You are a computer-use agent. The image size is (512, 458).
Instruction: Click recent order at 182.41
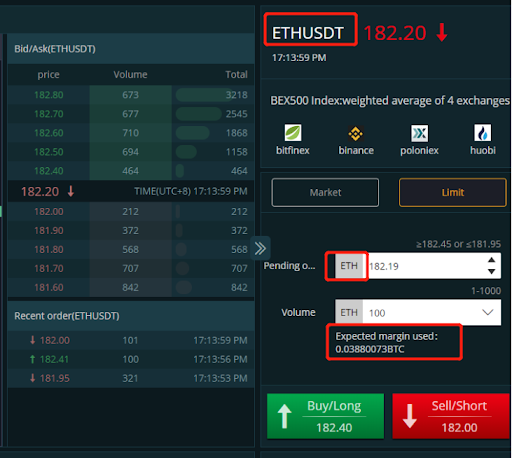(x=131, y=359)
